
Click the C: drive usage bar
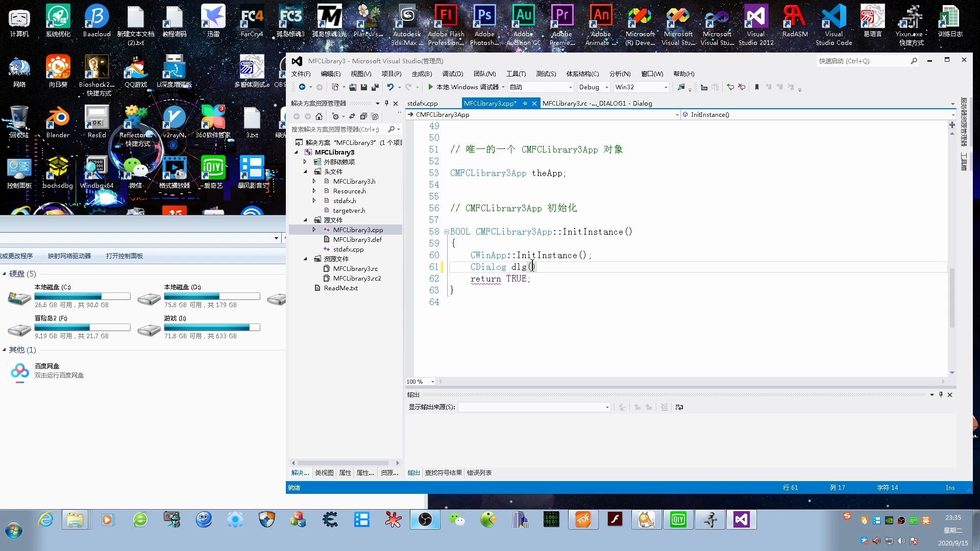[x=82, y=296]
